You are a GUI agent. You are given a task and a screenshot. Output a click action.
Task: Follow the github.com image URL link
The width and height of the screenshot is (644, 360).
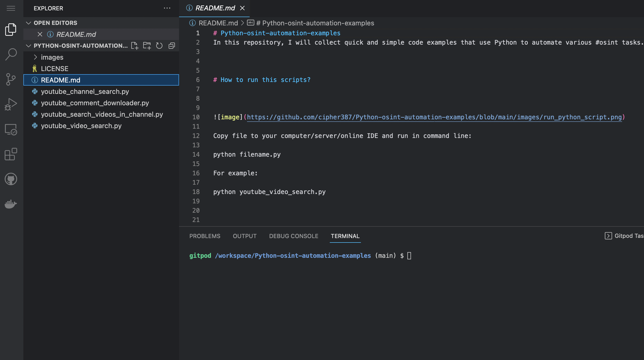(x=434, y=117)
